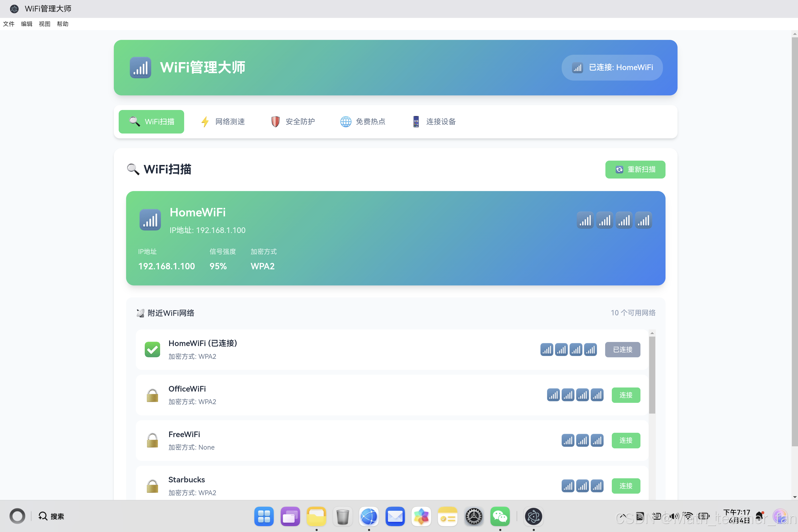The height and width of the screenshot is (532, 798).
Task: Open the 帮助 menu
Action: pyautogui.click(x=63, y=24)
